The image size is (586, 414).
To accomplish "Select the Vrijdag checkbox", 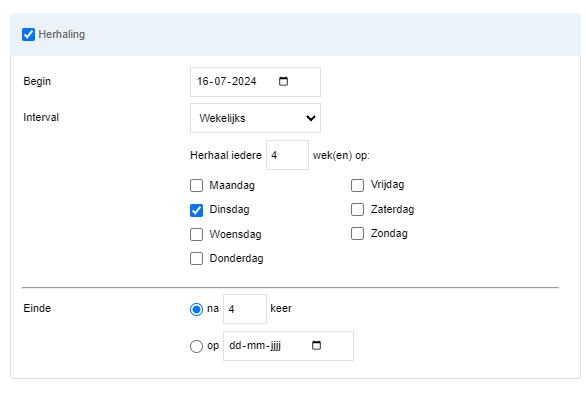I will [358, 185].
